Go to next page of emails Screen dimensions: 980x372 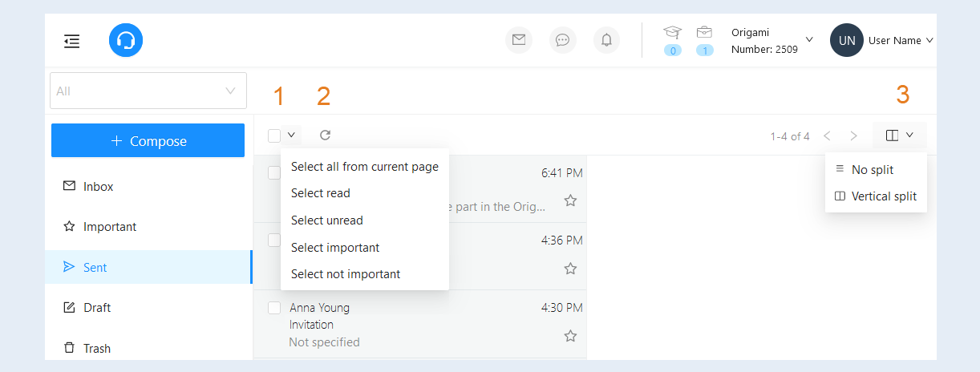click(854, 135)
